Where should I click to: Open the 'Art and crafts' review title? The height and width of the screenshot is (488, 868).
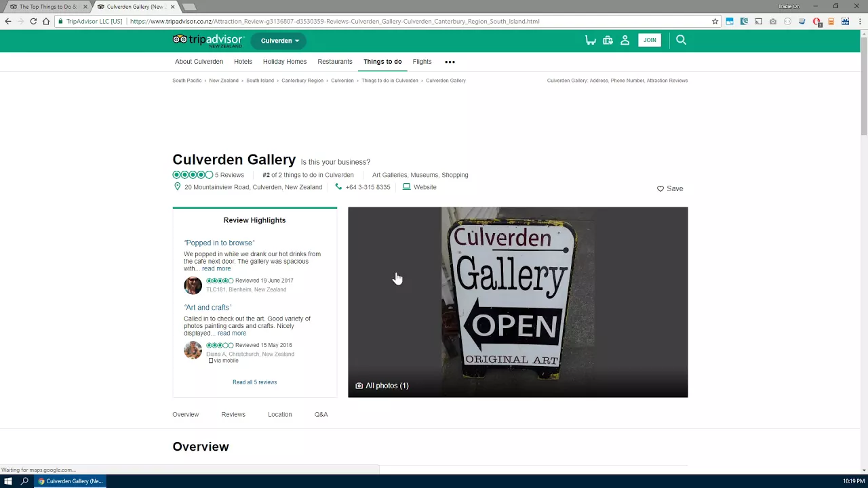pos(208,308)
